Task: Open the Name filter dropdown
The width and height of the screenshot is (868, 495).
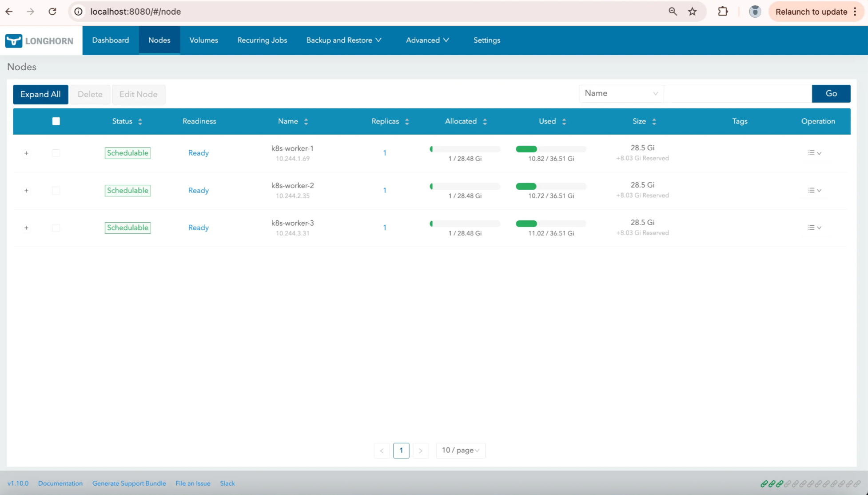Action: tap(621, 93)
